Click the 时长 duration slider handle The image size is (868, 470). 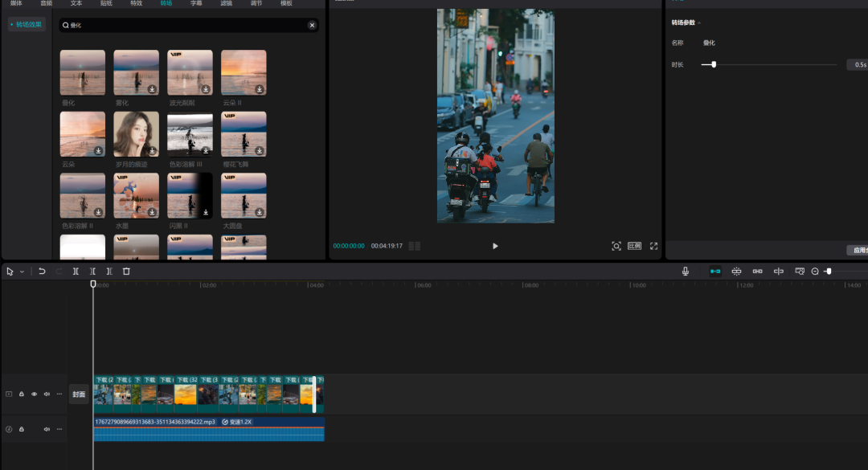click(714, 64)
